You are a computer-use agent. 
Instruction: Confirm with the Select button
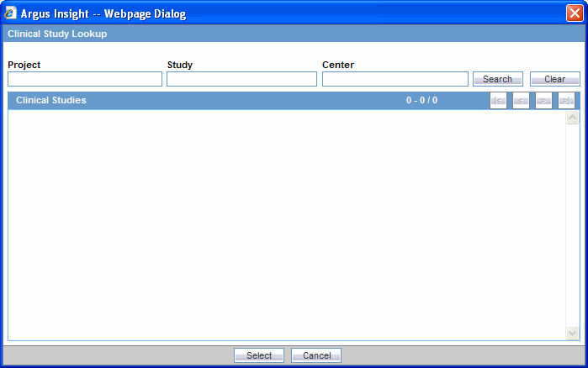point(259,355)
